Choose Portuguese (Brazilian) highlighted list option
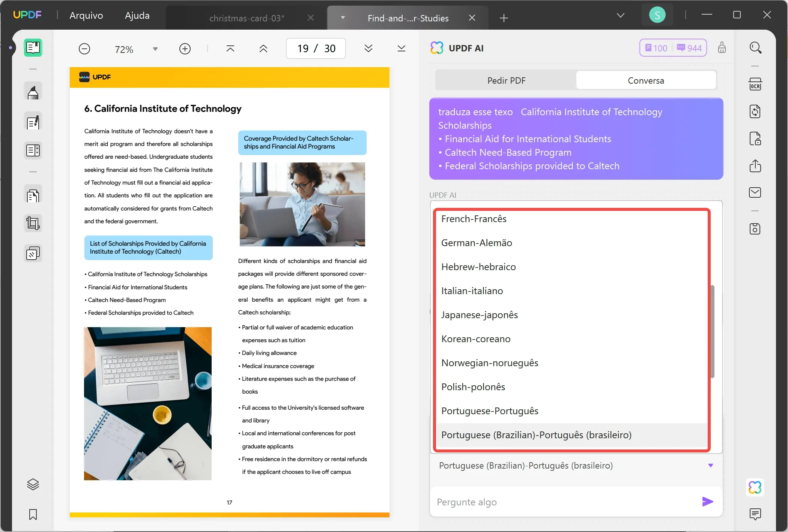 coord(572,435)
